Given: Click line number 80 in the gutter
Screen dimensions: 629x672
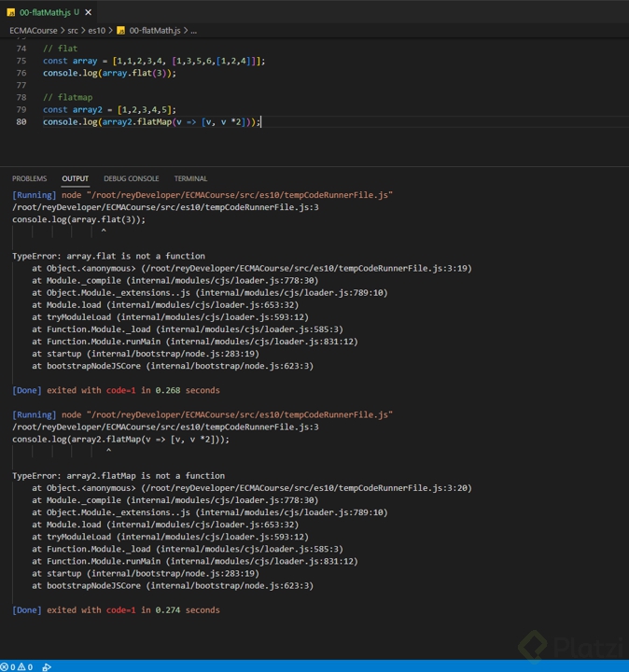Looking at the screenshot, I should (21, 121).
